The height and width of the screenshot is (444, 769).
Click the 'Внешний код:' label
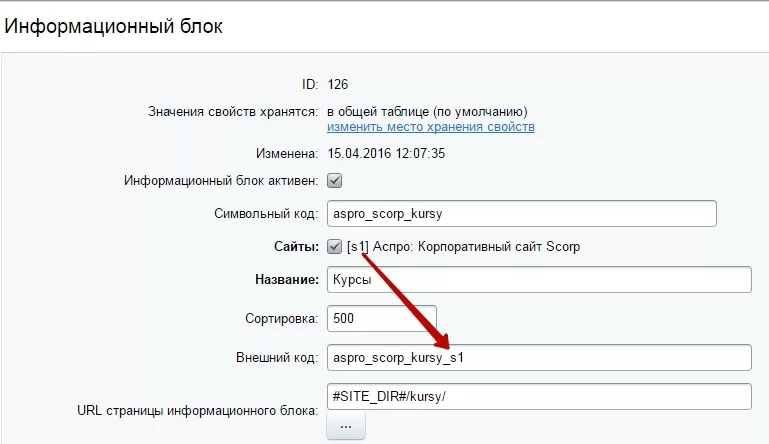[x=277, y=357]
